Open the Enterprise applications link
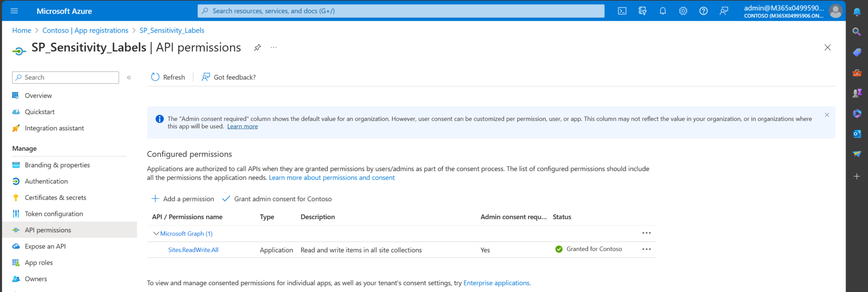The width and height of the screenshot is (868, 292). point(496,283)
